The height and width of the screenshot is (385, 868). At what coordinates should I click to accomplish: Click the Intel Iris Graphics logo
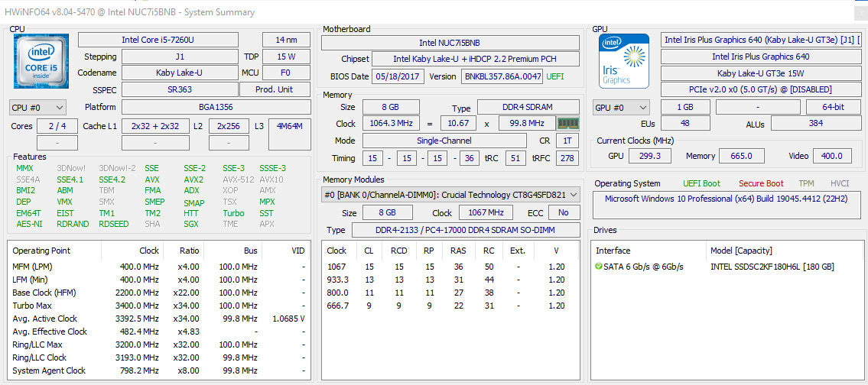tap(623, 61)
